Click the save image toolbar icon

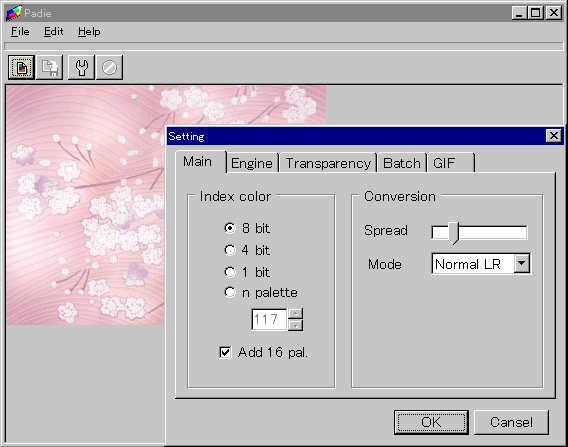coord(50,67)
